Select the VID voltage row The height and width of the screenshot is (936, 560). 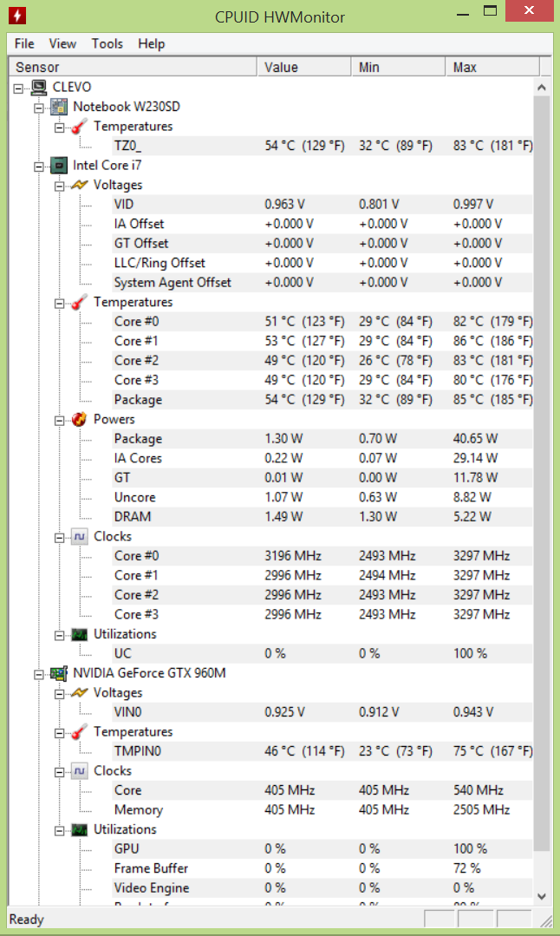[322, 205]
